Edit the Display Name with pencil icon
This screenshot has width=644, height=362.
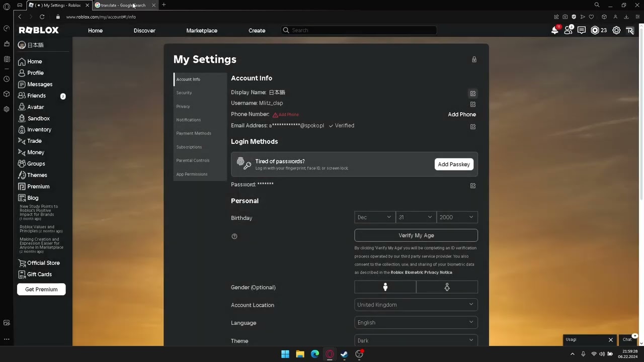[x=473, y=94]
